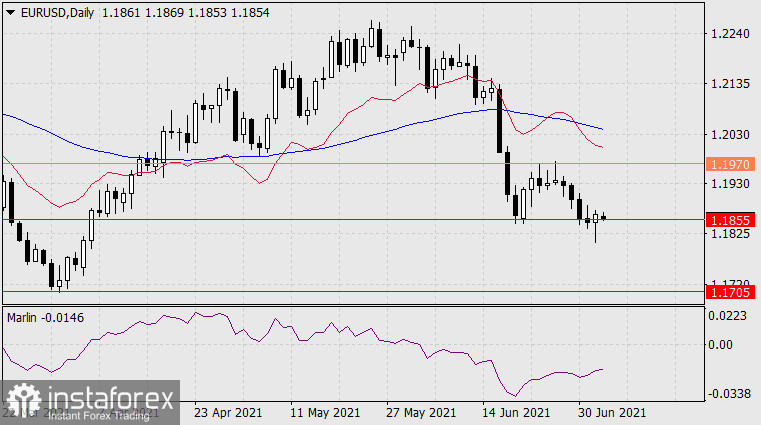This screenshot has width=761, height=425.
Task: Click the dropdown triangle beside EURUSD,Daily
Action: (10, 13)
